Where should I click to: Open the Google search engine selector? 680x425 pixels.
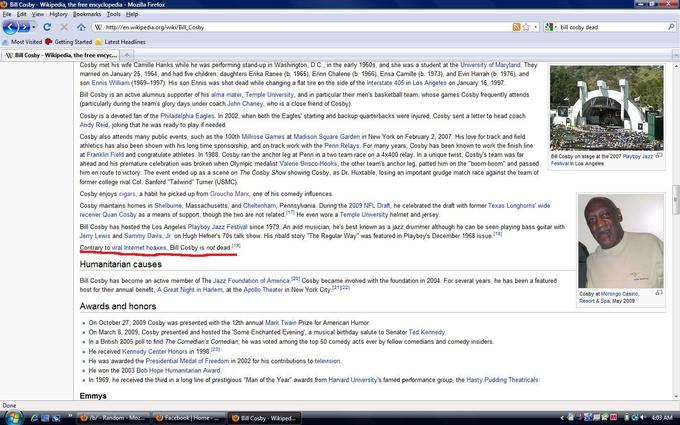pos(551,27)
